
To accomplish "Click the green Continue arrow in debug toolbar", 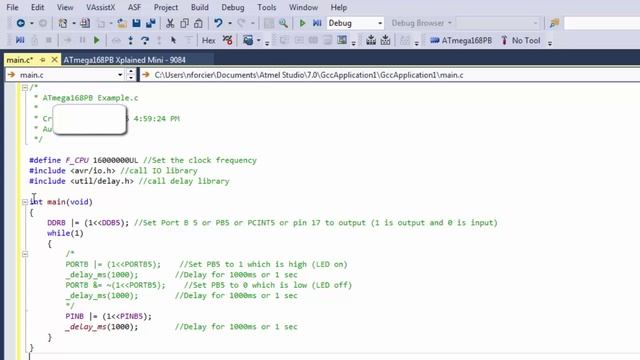I will click(x=97, y=40).
